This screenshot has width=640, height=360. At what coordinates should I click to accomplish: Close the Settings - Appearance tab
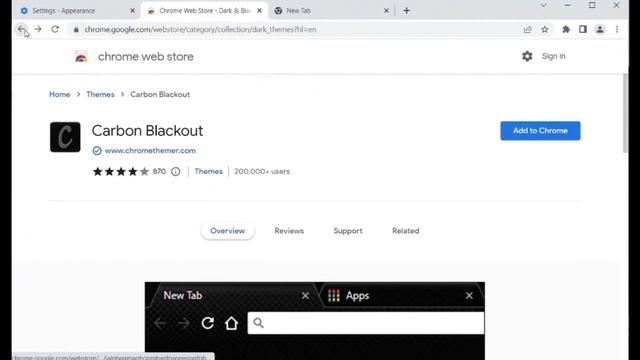[132, 11]
